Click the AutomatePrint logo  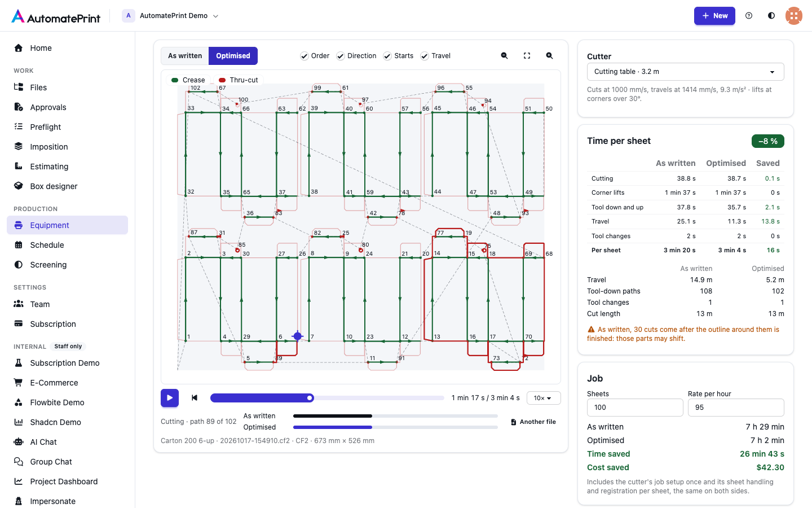[56, 16]
